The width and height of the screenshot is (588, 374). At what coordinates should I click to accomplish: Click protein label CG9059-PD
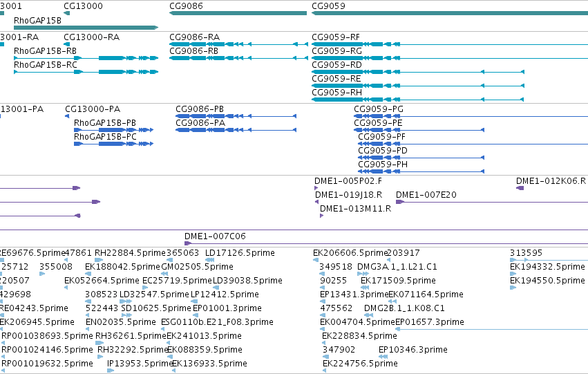pyautogui.click(x=383, y=151)
